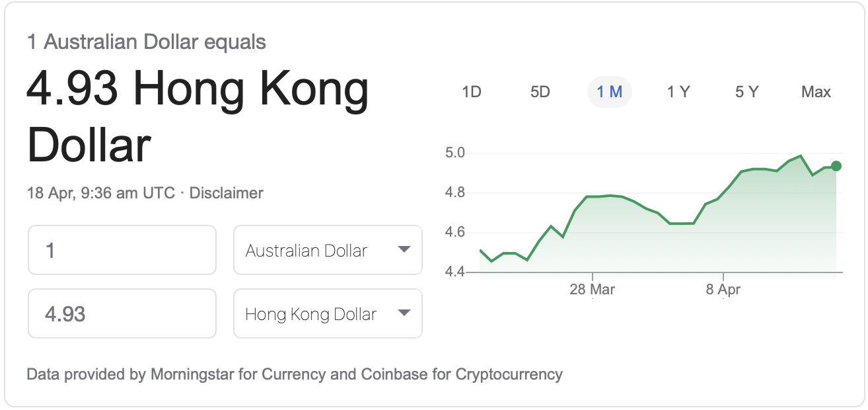Click the Australian Dollar dropdown arrow

click(404, 249)
